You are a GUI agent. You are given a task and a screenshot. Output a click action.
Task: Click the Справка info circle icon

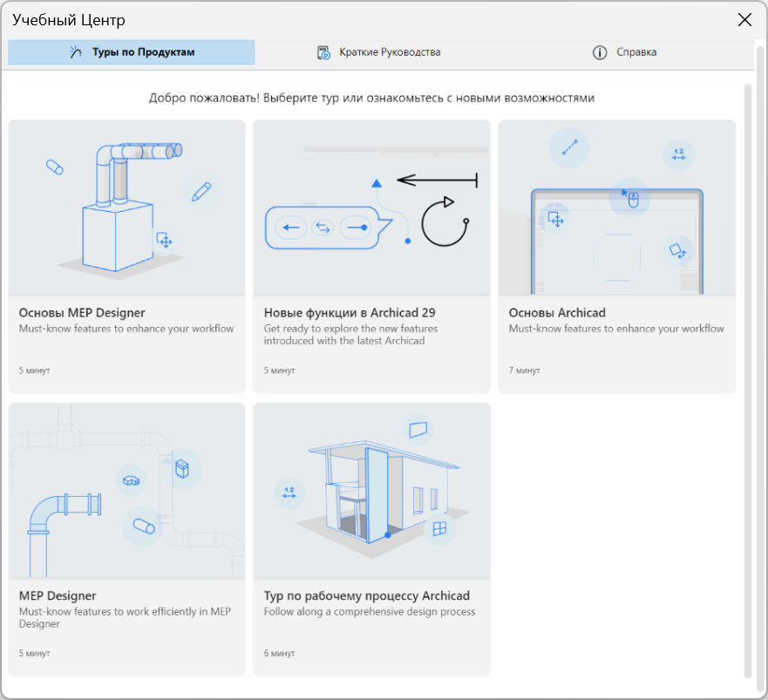point(600,52)
